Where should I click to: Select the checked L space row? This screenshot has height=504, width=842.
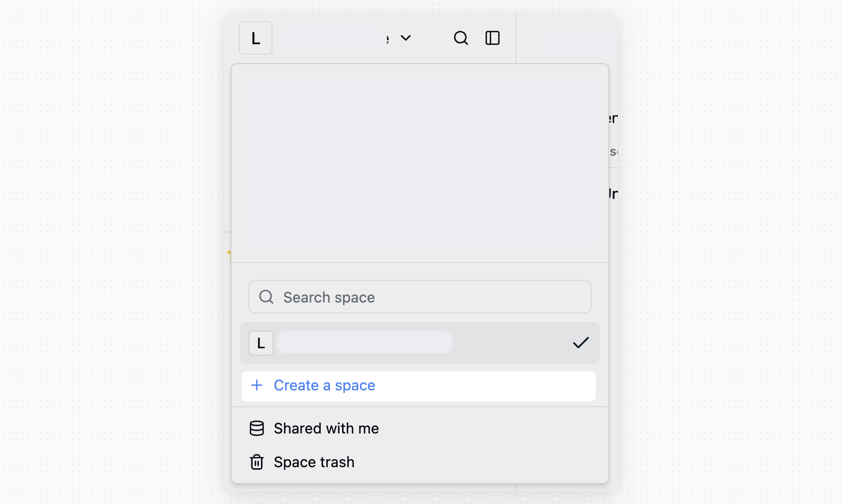pos(420,343)
